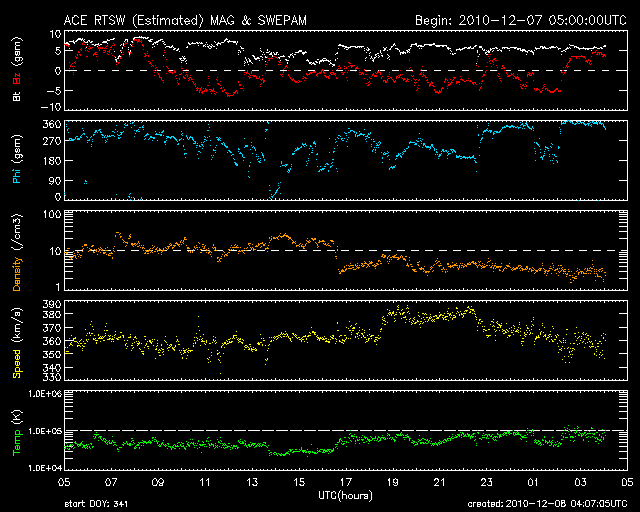640x512 pixels.
Task: Click the 'UTC(hours)' x-axis label
Action: [x=345, y=496]
